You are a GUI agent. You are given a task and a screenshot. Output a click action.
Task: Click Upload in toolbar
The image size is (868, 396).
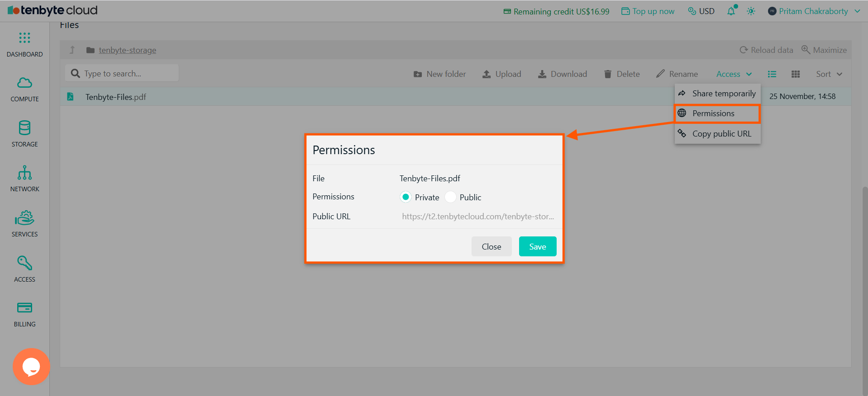point(501,74)
